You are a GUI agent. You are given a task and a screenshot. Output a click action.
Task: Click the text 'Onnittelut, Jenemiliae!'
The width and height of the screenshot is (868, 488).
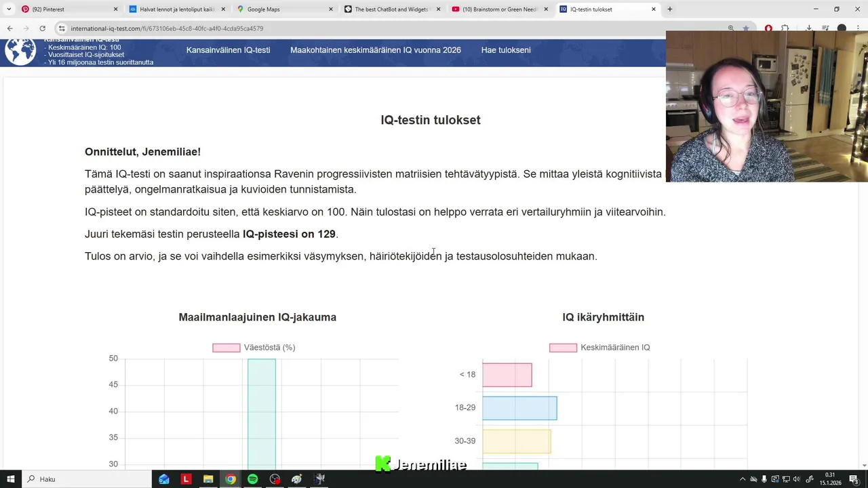tap(142, 152)
